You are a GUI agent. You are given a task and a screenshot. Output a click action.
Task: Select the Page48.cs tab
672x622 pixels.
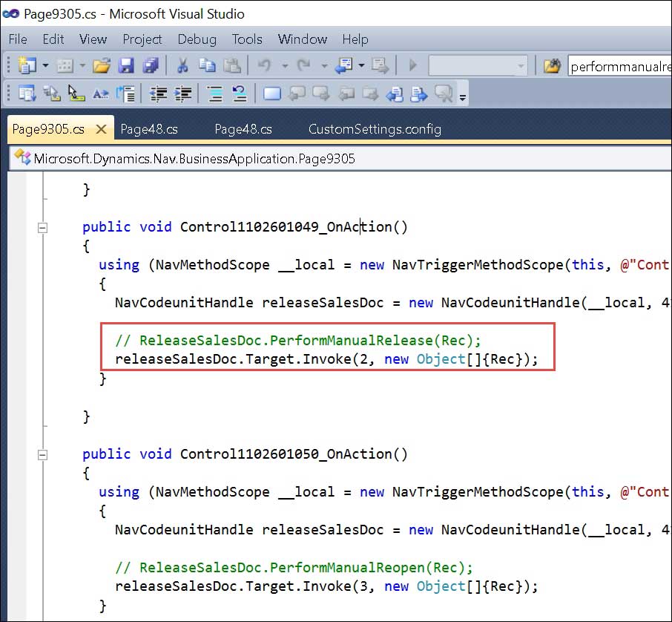click(x=148, y=128)
